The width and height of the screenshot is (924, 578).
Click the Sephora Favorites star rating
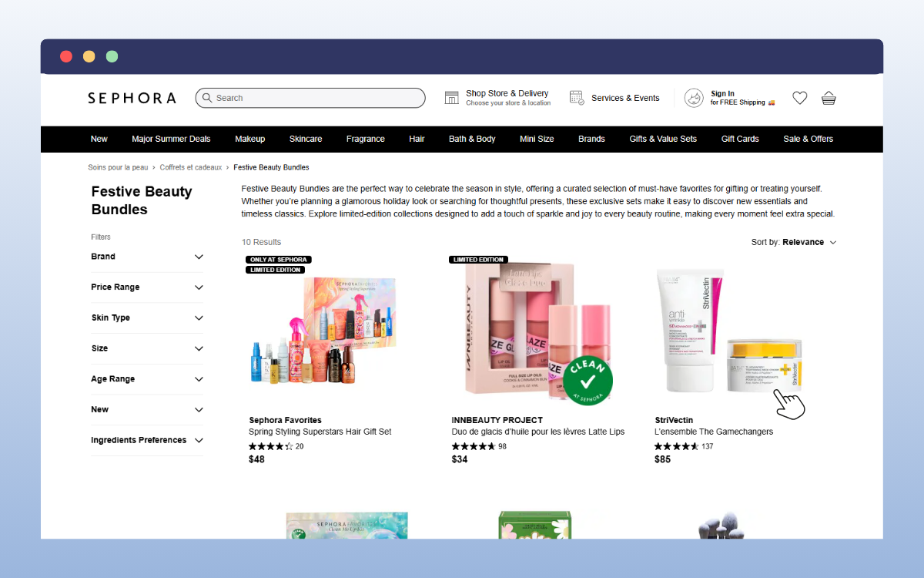pyautogui.click(x=270, y=446)
